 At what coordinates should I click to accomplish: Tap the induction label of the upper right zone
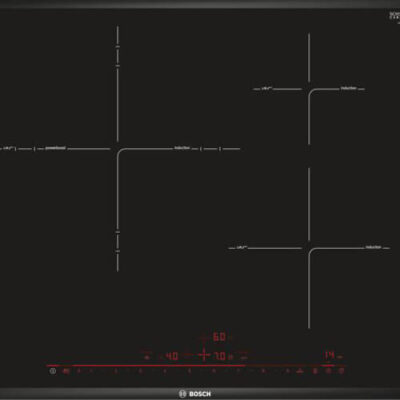pyautogui.click(x=349, y=88)
